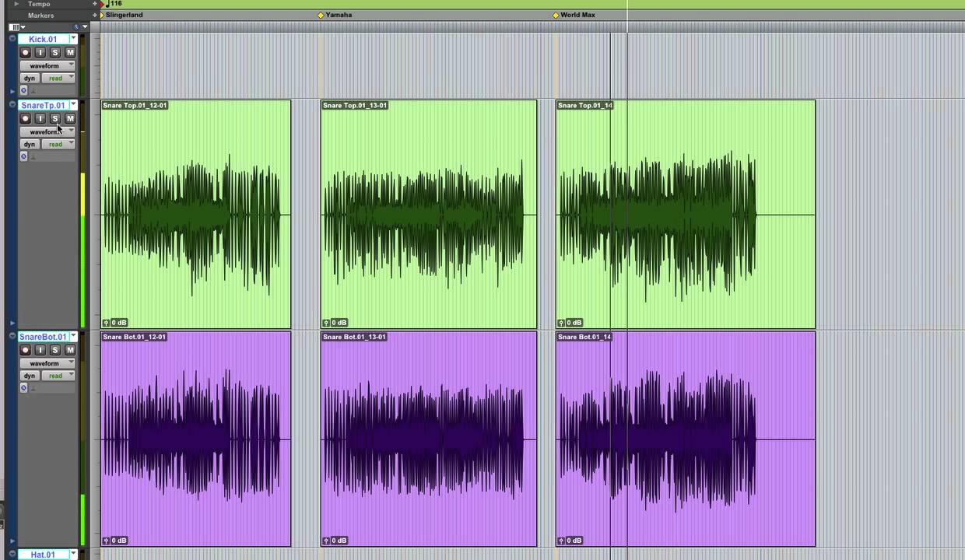
Task: Click clip gain icon on Snare Top.01_14
Action: [561, 322]
